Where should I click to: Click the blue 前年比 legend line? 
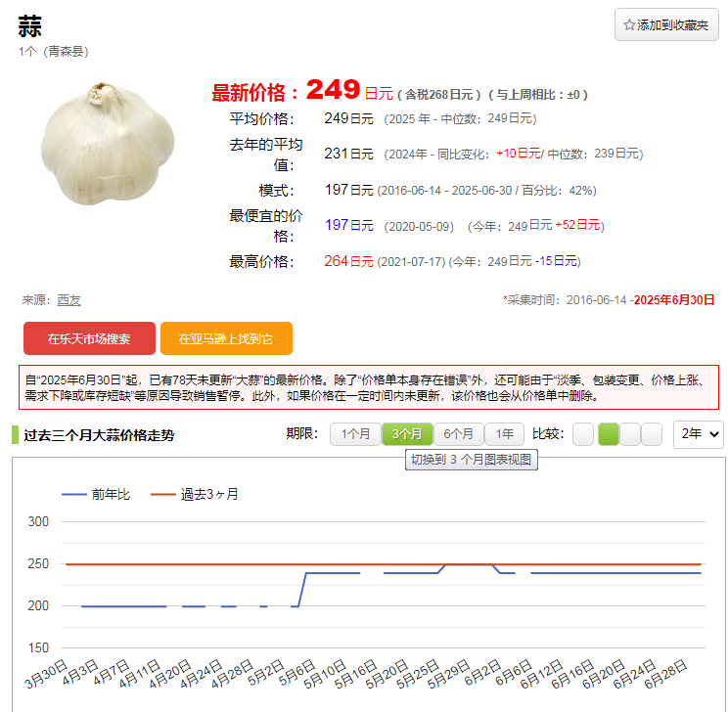[x=74, y=494]
